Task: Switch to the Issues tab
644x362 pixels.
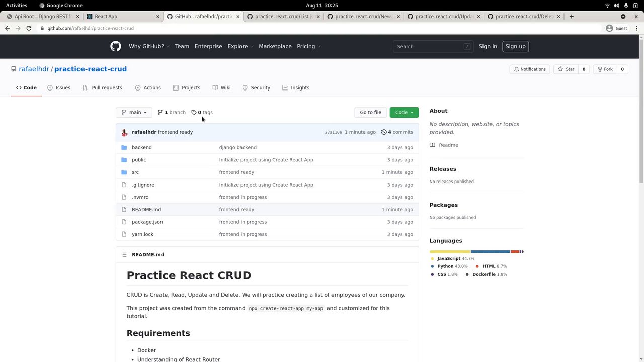Action: [x=59, y=88]
